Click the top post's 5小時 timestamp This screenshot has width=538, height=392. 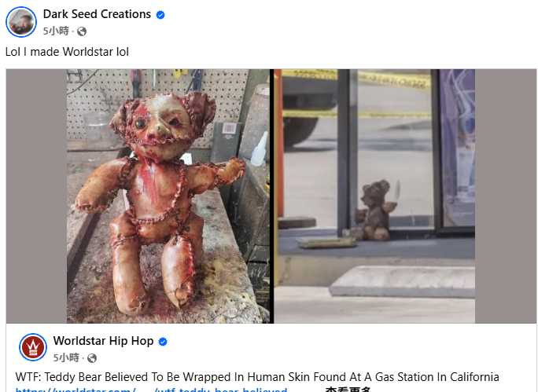tap(56, 31)
